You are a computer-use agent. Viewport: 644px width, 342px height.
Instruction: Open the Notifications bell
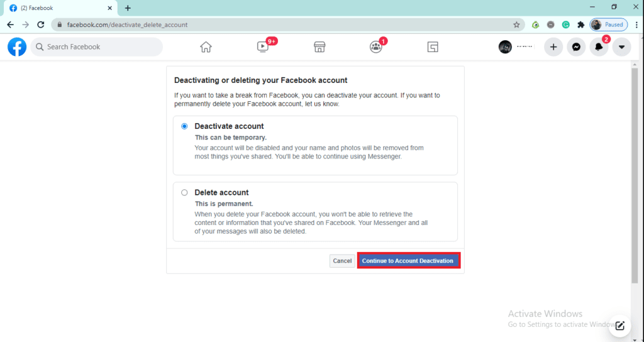click(x=599, y=47)
